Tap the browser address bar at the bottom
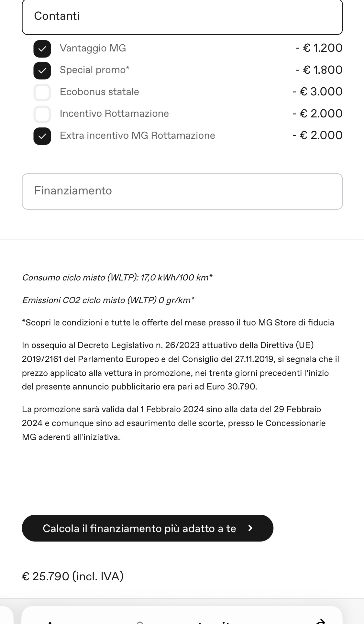Viewport: 364px width, 624px height. [182, 615]
